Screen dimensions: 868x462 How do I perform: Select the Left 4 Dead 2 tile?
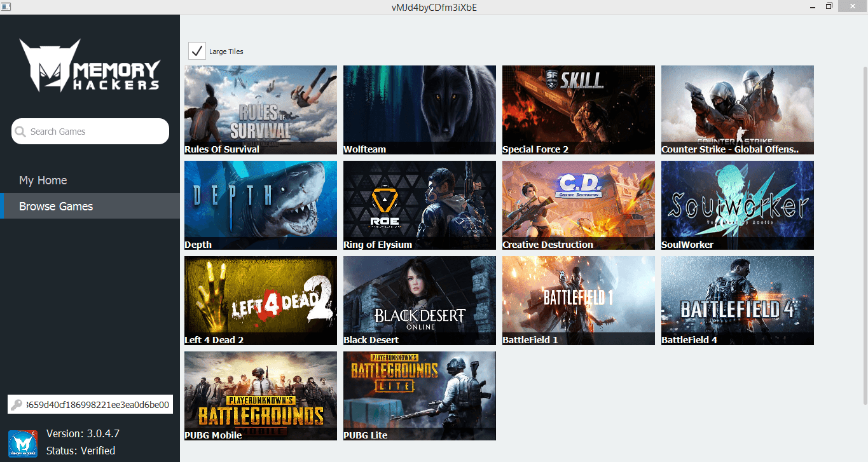coord(261,301)
